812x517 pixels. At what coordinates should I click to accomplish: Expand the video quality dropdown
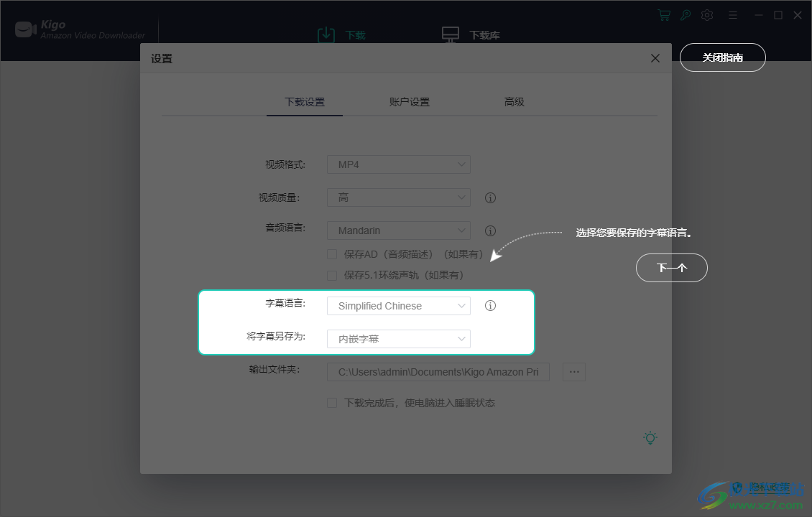(x=399, y=197)
